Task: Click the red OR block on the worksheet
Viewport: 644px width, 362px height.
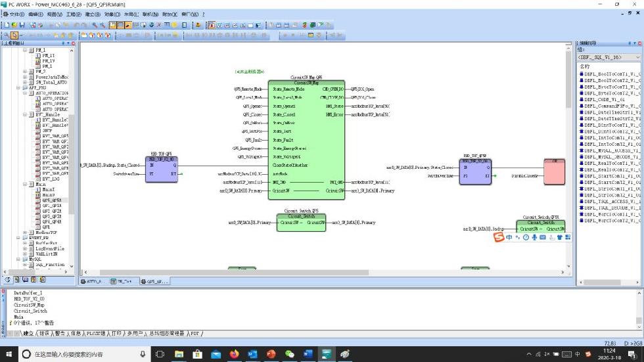Action: click(x=553, y=171)
